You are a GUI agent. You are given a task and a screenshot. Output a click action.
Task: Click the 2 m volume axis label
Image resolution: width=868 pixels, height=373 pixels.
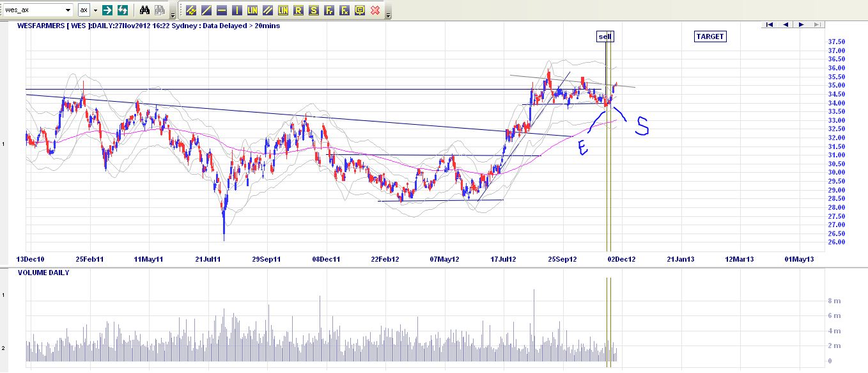point(834,346)
